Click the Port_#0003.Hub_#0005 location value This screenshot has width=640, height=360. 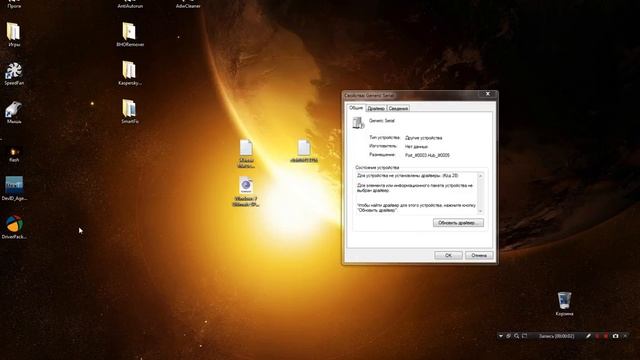pyautogui.click(x=427, y=155)
